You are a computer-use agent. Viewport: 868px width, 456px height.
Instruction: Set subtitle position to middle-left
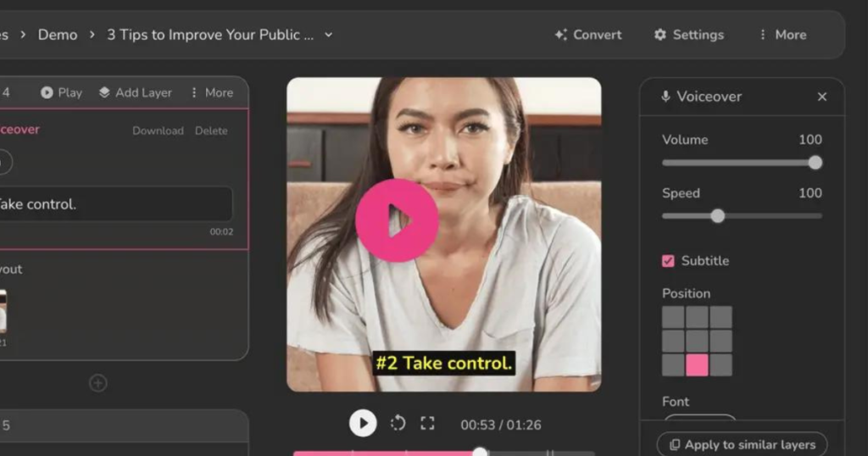(673, 341)
